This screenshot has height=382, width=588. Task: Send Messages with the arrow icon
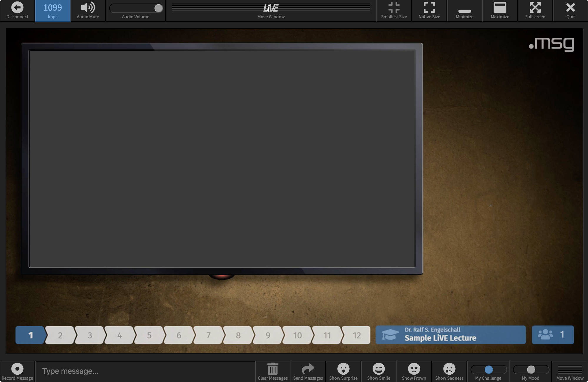(308, 368)
